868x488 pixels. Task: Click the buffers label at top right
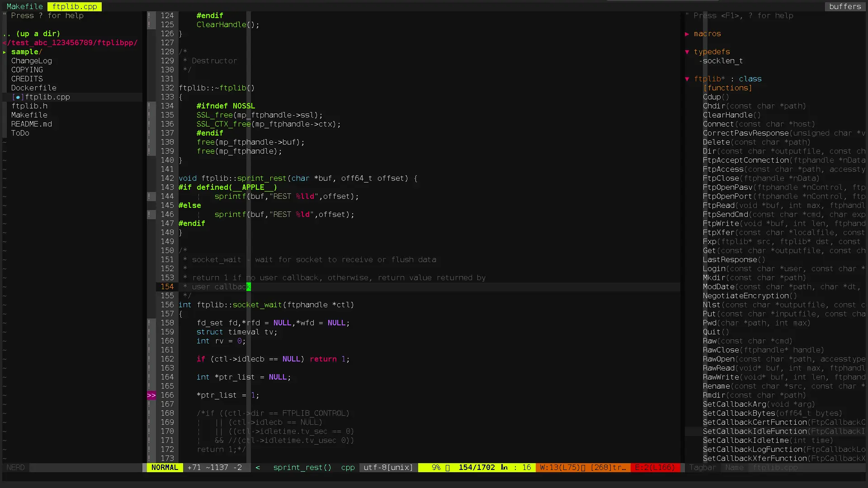[844, 6]
